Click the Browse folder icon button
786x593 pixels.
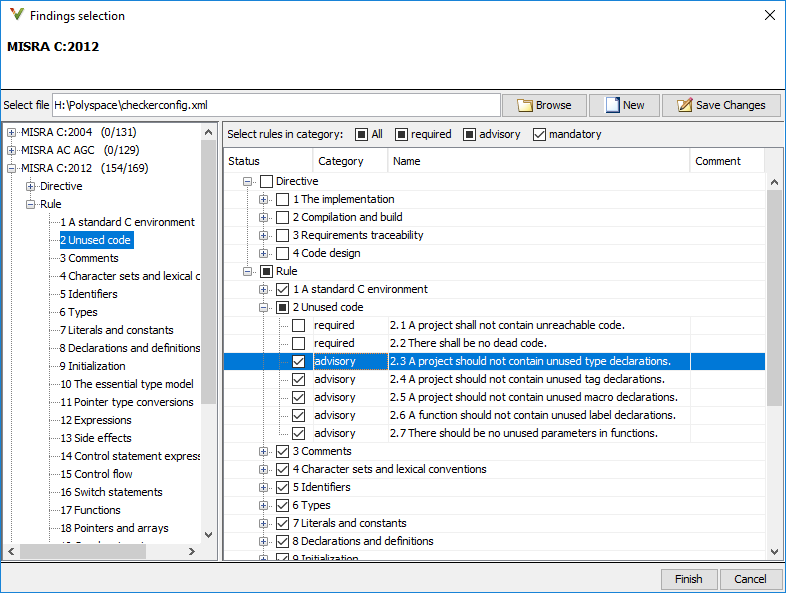pos(544,105)
